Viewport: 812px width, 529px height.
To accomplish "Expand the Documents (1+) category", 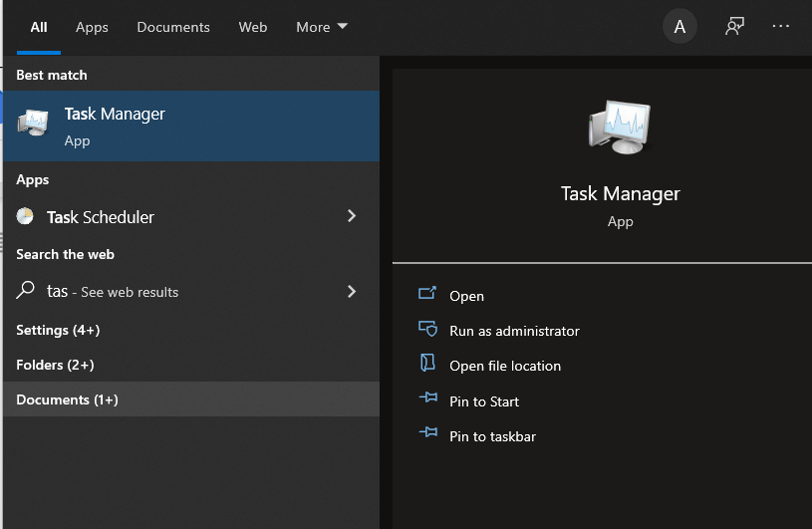I will 191,399.
